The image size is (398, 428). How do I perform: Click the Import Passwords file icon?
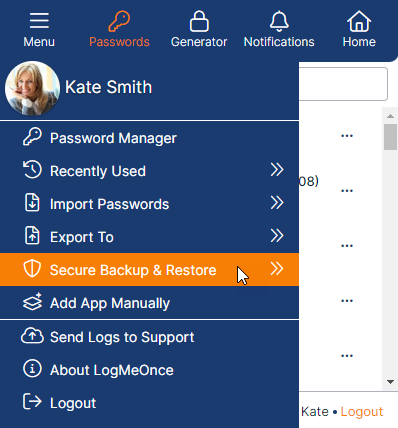coord(32,203)
